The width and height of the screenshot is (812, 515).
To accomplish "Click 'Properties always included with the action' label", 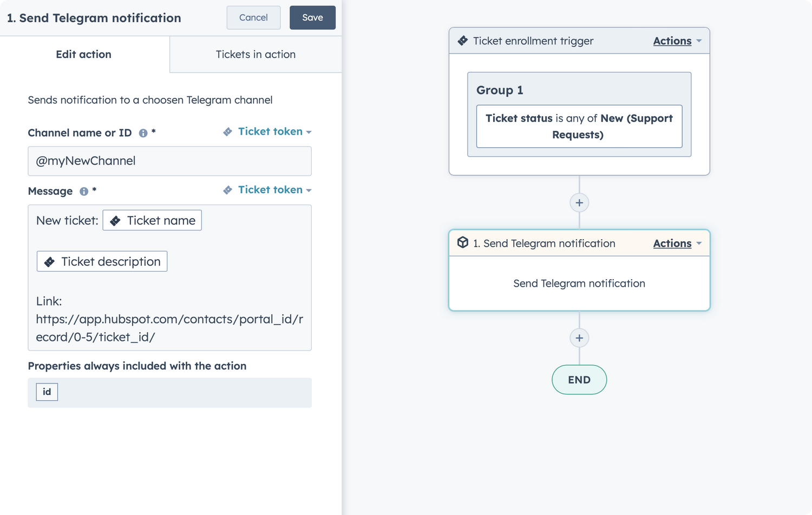I will (x=137, y=366).
